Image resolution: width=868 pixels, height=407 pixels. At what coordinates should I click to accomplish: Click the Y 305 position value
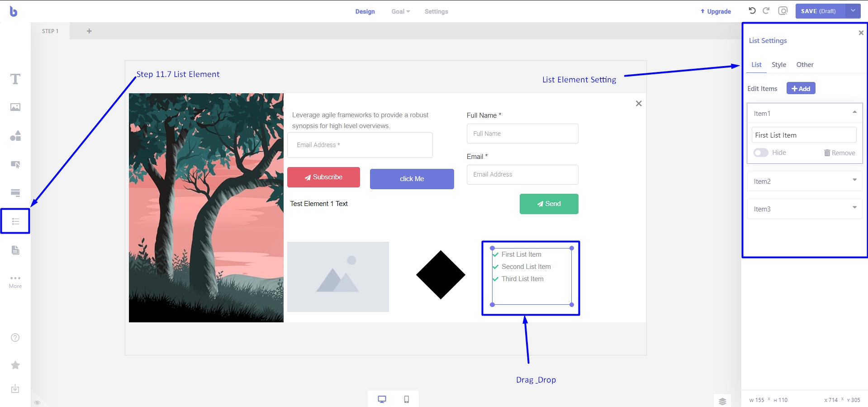point(854,400)
